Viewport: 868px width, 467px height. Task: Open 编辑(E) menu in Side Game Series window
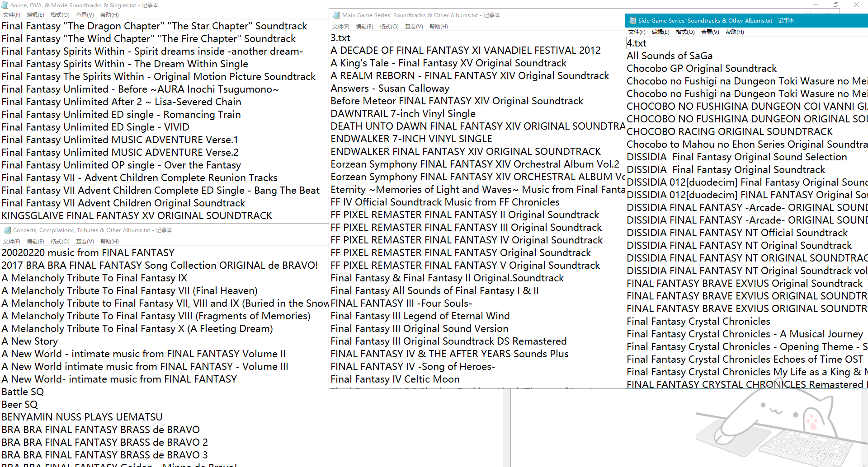click(660, 32)
